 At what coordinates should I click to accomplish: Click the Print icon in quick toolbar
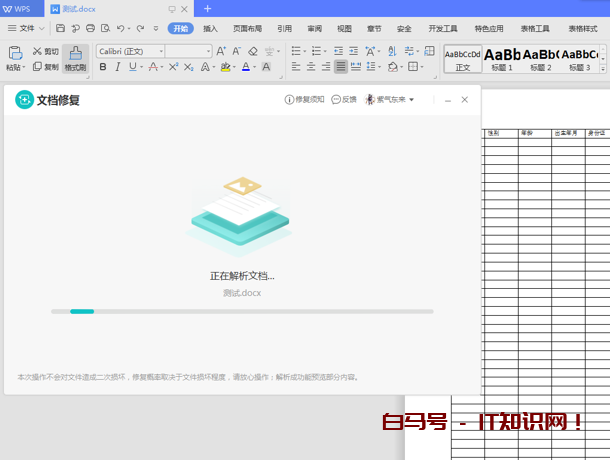pos(91,29)
